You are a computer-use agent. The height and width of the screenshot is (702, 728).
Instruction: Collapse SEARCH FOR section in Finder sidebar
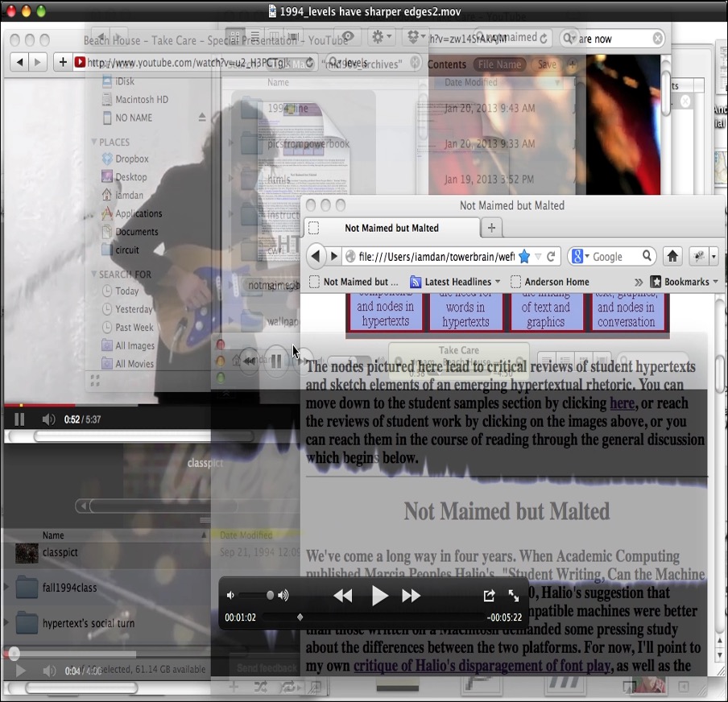click(94, 274)
